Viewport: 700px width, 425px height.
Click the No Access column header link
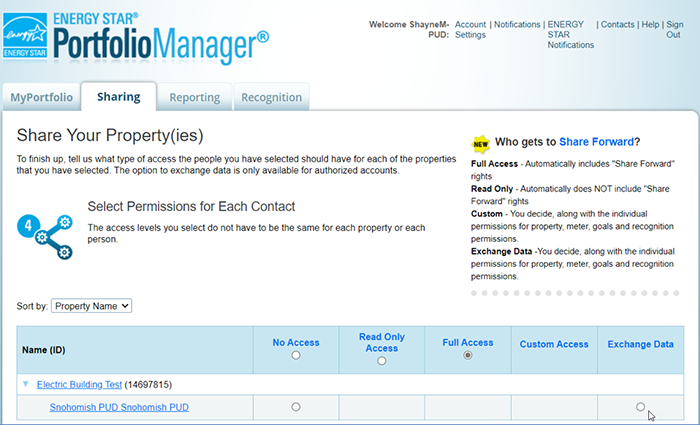coord(296,342)
